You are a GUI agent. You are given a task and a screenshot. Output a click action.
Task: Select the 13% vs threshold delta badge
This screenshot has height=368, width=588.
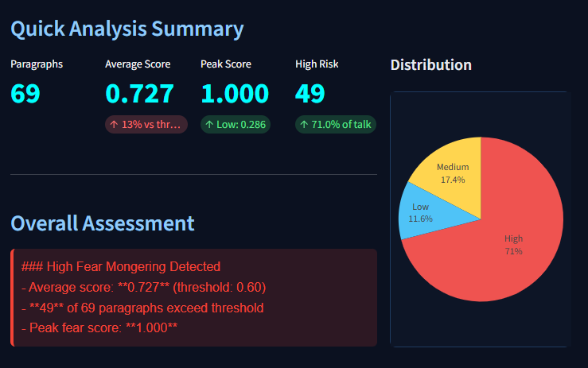pyautogui.click(x=146, y=125)
